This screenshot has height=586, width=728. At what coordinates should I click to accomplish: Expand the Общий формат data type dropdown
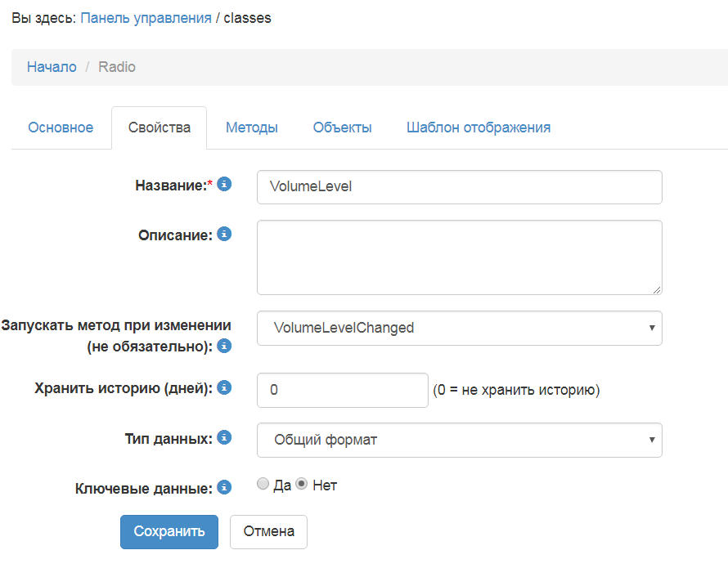(x=459, y=440)
